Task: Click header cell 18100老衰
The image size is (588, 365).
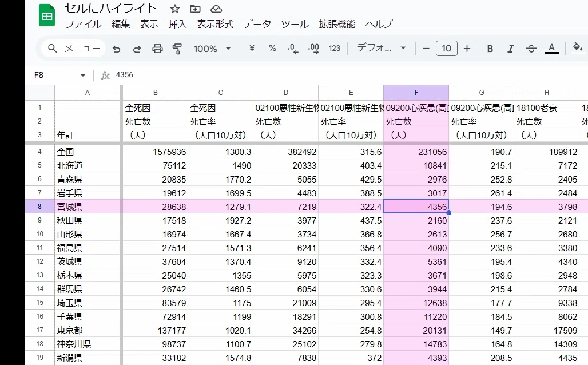Action: click(x=546, y=108)
